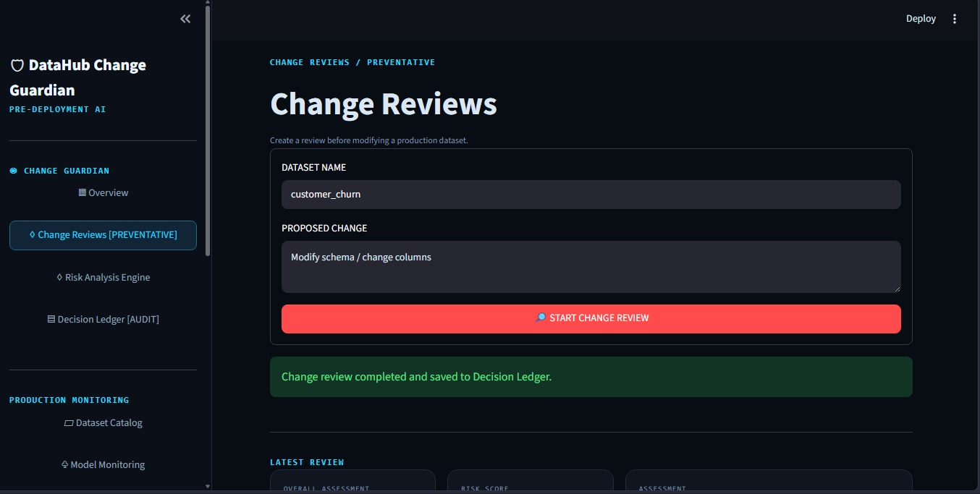Screen dimensions: 980x494
Task: Start the change review
Action: point(591,319)
